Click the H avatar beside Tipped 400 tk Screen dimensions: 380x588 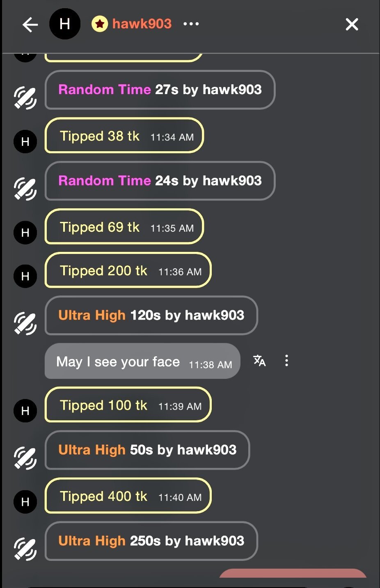[25, 502]
